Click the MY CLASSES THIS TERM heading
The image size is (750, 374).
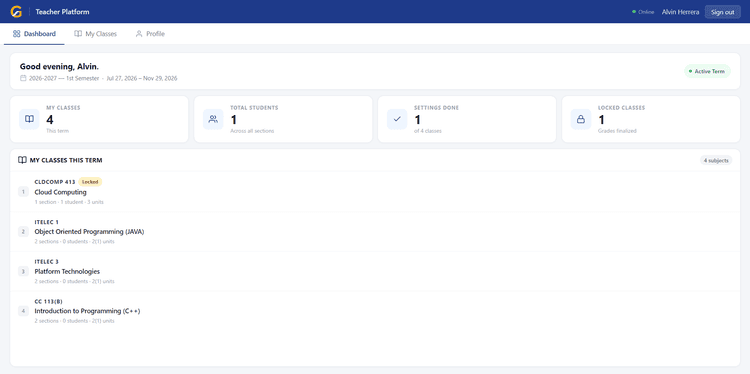(x=66, y=160)
